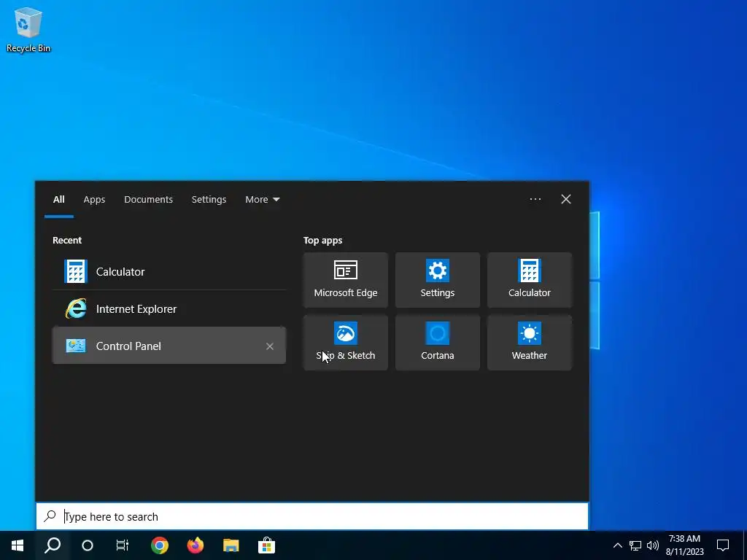Click the 'Type here to search' field
Image resolution: width=747 pixels, height=560 pixels.
pos(312,516)
